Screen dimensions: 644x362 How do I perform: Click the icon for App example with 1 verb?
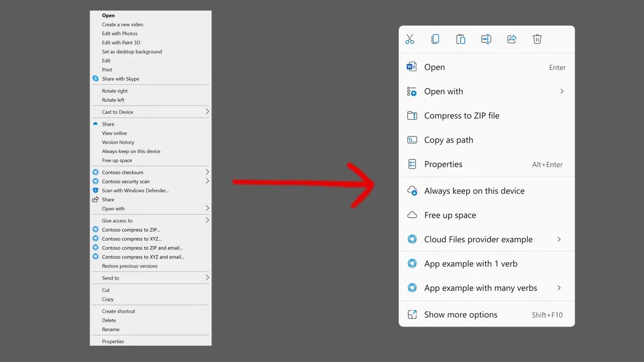(x=412, y=263)
